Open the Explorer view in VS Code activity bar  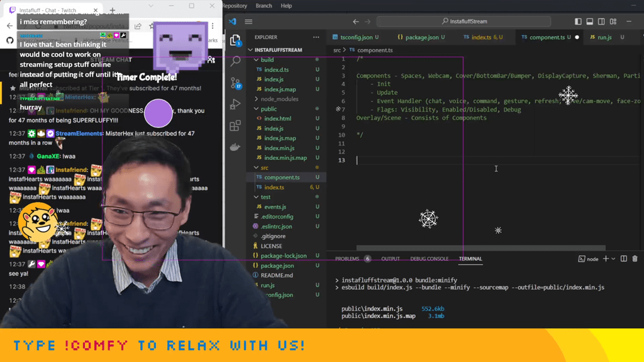click(x=235, y=40)
